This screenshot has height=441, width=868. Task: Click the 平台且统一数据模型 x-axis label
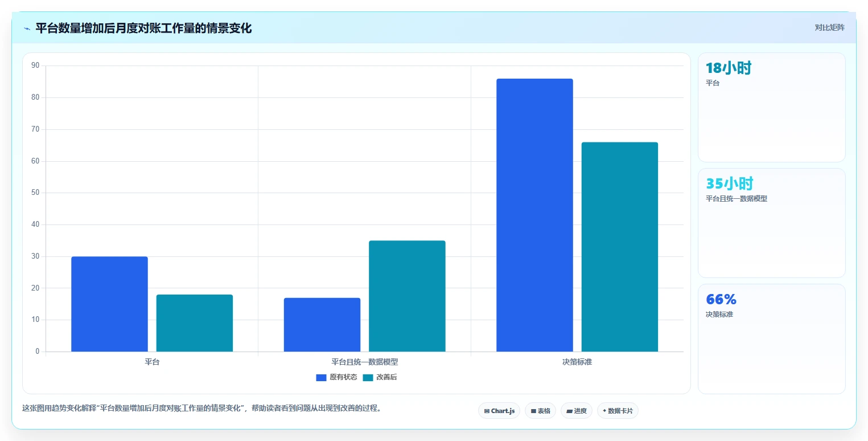365,362
